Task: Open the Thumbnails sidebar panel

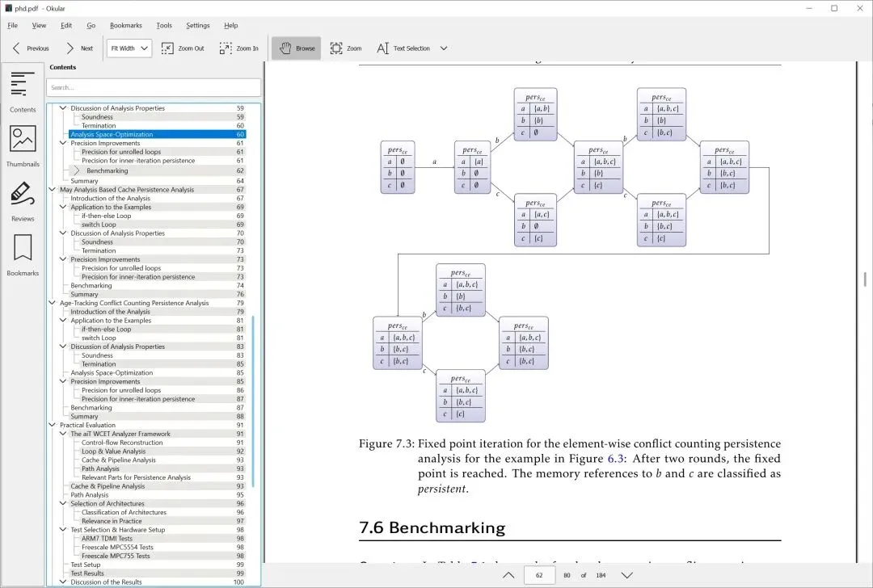Action: tap(23, 145)
